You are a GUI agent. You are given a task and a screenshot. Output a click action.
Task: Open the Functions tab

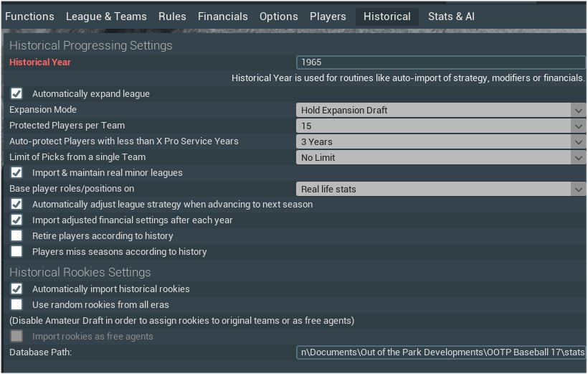tap(29, 17)
